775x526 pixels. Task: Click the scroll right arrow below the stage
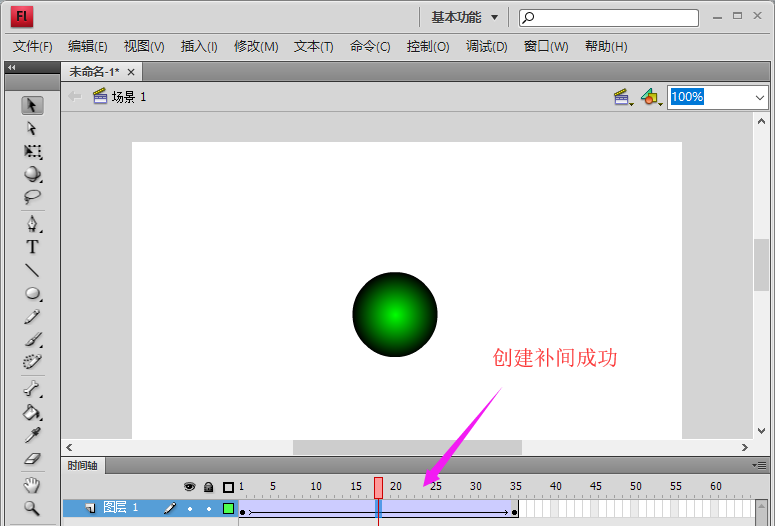tap(745, 447)
